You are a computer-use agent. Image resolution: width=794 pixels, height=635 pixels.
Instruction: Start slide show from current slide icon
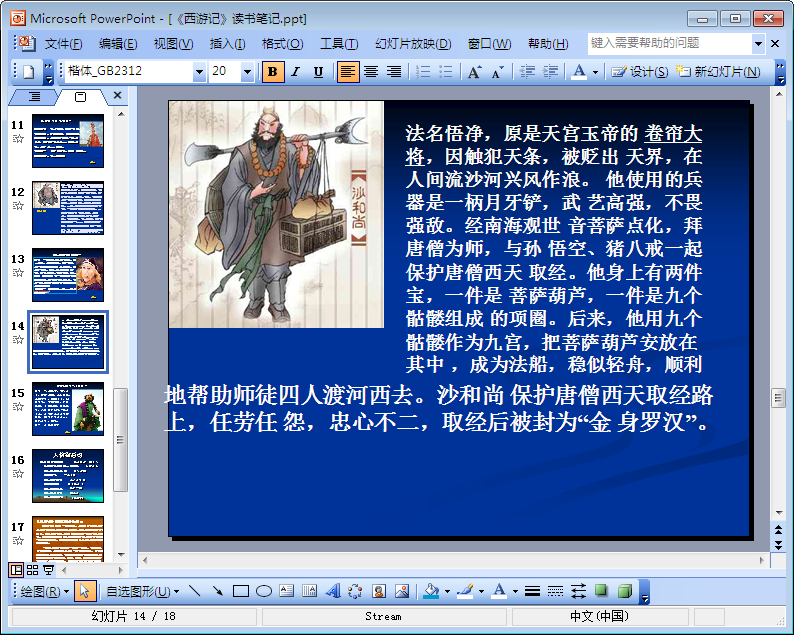49,570
